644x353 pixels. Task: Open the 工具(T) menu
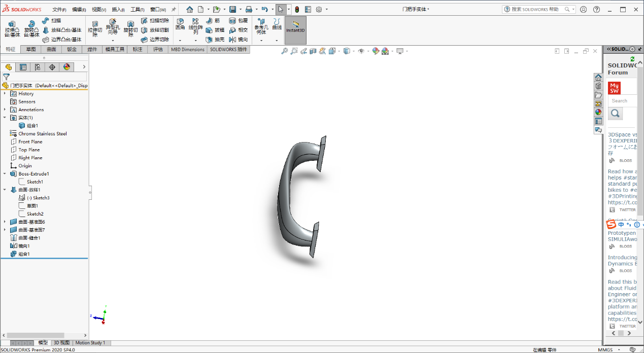(138, 9)
